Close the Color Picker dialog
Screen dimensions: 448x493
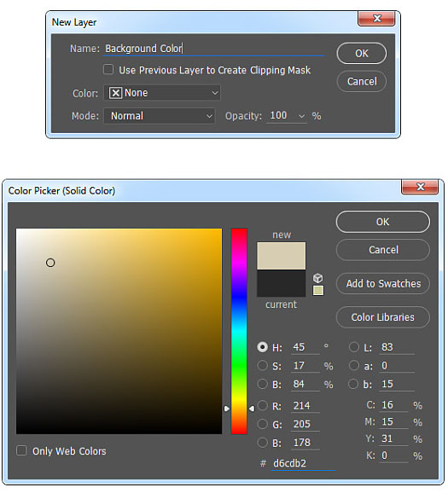[420, 188]
